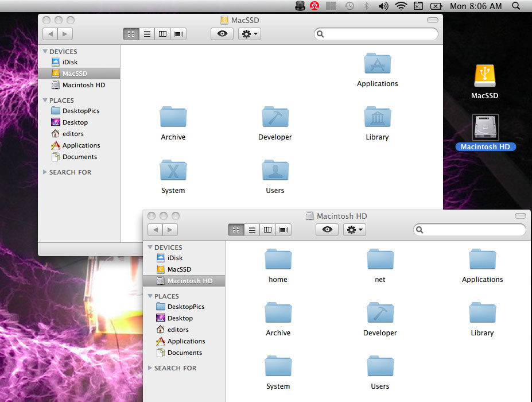Click Quick Look eye in Macintosh HD window
This screenshot has width=532, height=402.
point(327,230)
